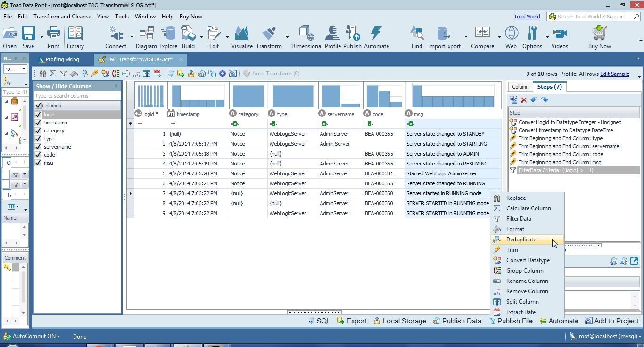Click the Profile toolbar icon
644x347 pixels.
(332, 38)
